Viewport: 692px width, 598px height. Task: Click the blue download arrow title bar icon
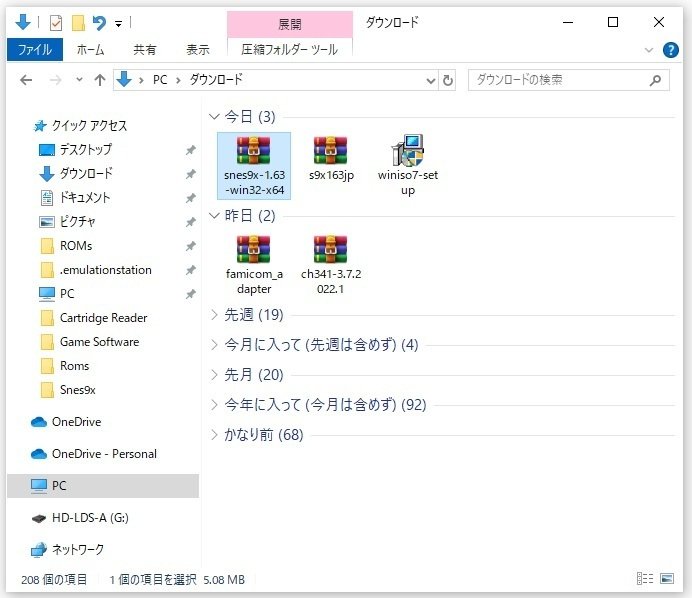(x=23, y=22)
